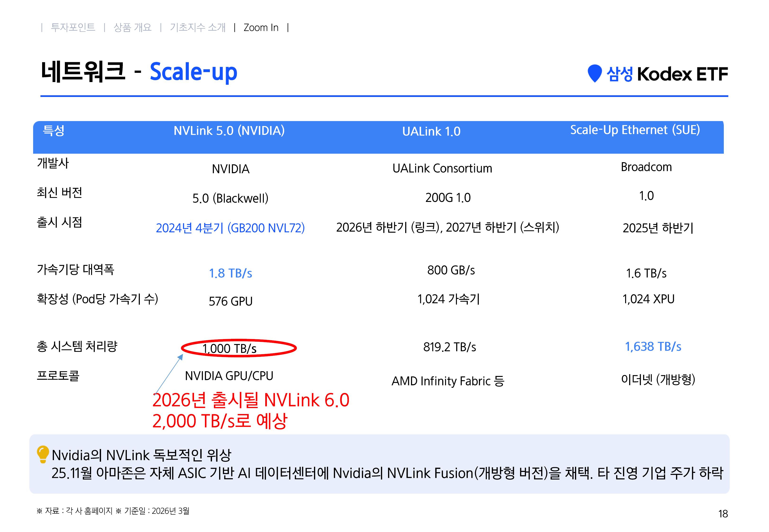
Task: Click the Zoom In navigation tab
Action: click(x=261, y=28)
